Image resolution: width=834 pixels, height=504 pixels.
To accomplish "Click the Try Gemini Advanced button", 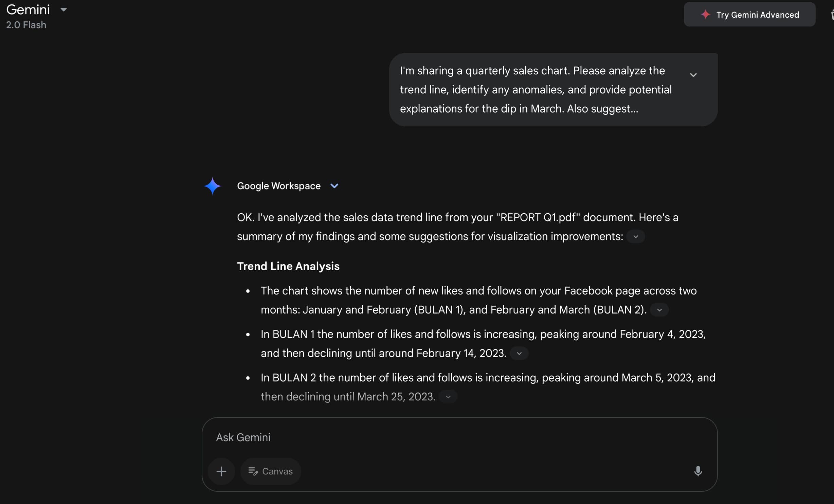I will (x=749, y=15).
